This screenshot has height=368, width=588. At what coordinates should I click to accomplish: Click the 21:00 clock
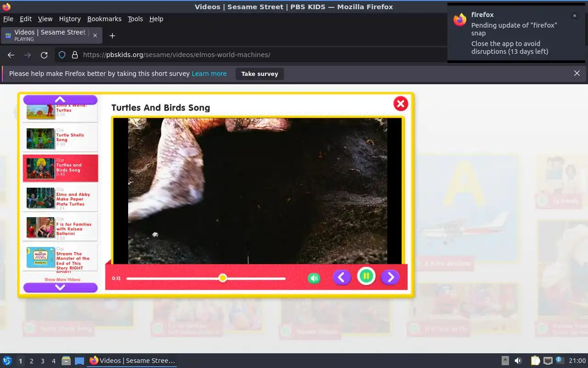point(577,361)
